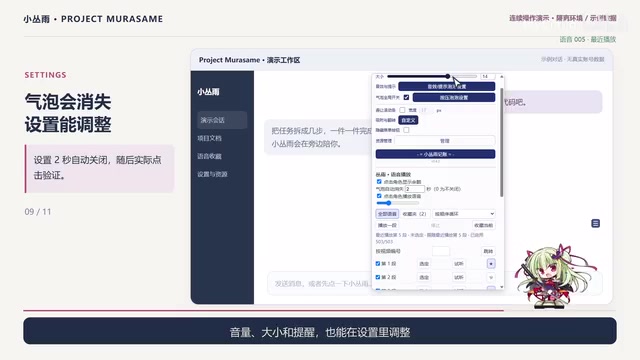Click the 丛雨・语音播放 section heading

pyautogui.click(x=393, y=174)
